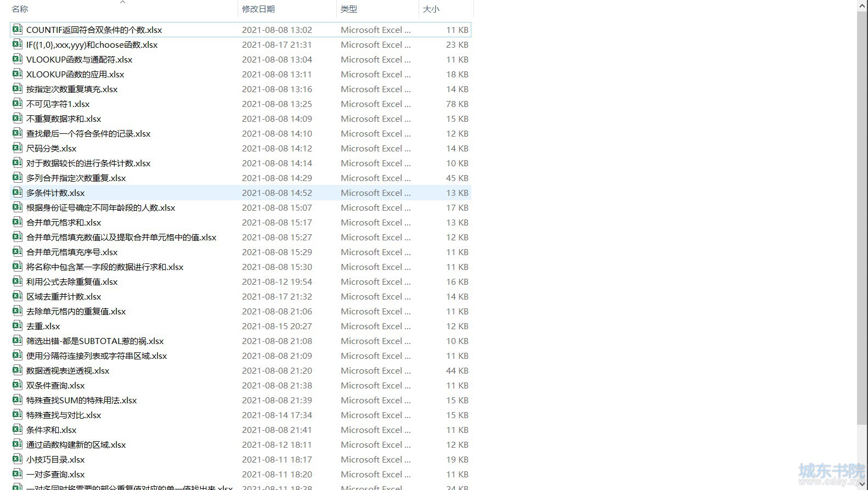
Task: Click the Excel icon beside 多条件计数.xlsx
Action: [x=18, y=193]
